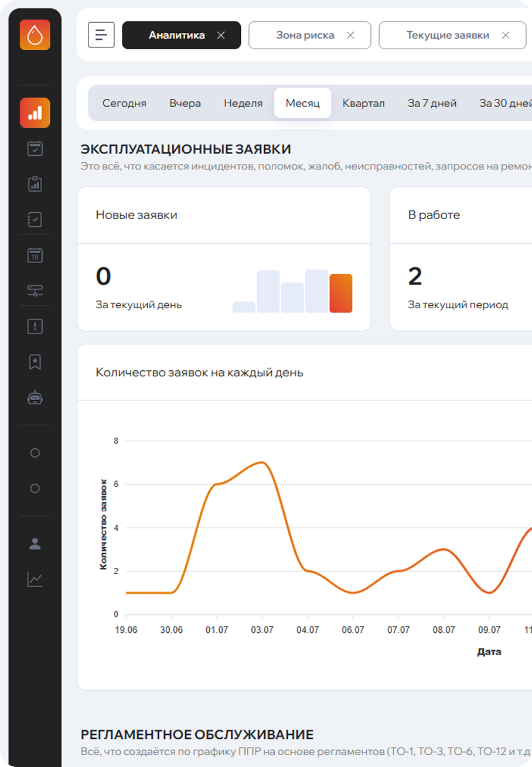Switch to the Текущие заявки tab
Viewport: 532px width, 767px height.
448,35
